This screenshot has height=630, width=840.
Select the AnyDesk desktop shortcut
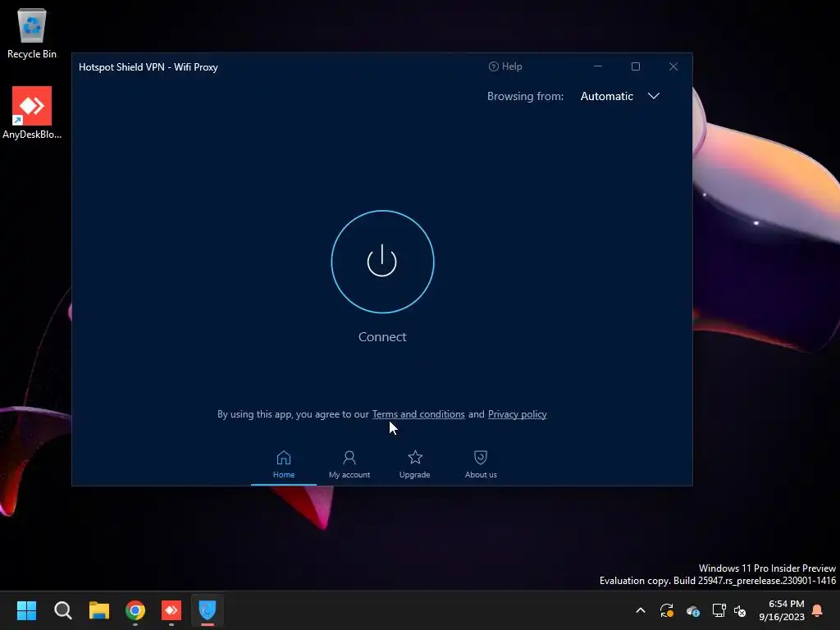tap(32, 113)
